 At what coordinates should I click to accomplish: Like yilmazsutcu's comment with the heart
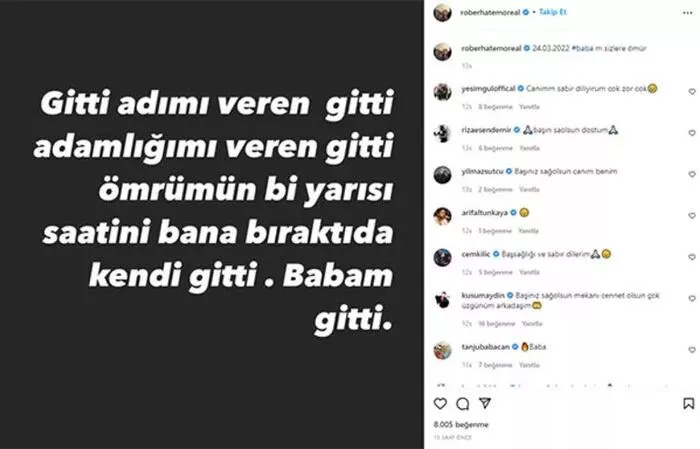coord(692,174)
